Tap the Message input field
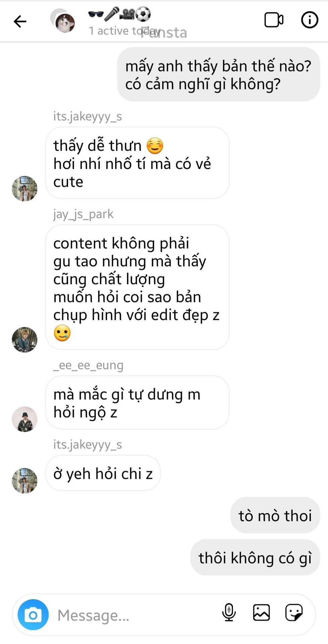The image size is (328, 644). click(x=134, y=615)
